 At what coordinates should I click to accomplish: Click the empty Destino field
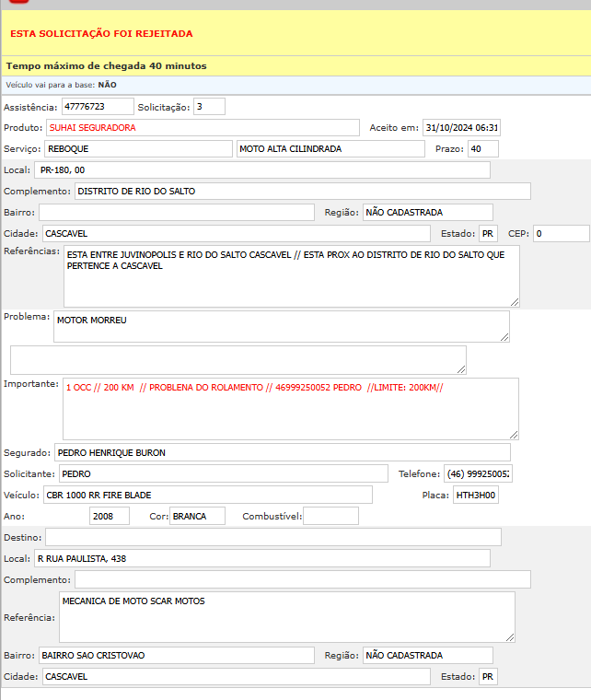272,537
